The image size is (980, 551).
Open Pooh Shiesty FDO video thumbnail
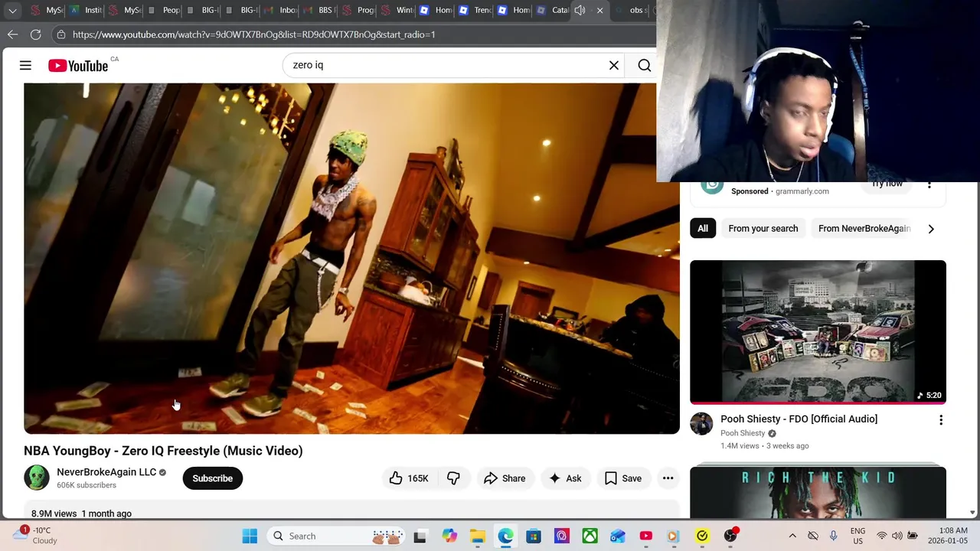pyautogui.click(x=818, y=332)
